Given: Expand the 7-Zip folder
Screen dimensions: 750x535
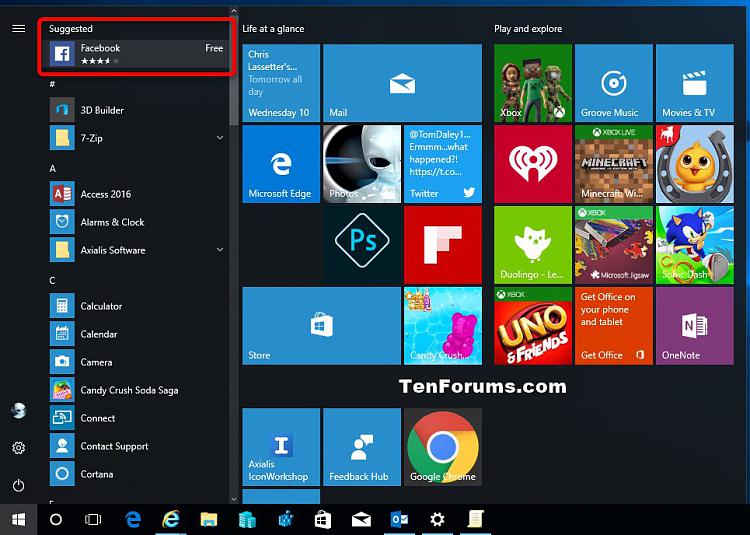Looking at the screenshot, I should point(219,138).
